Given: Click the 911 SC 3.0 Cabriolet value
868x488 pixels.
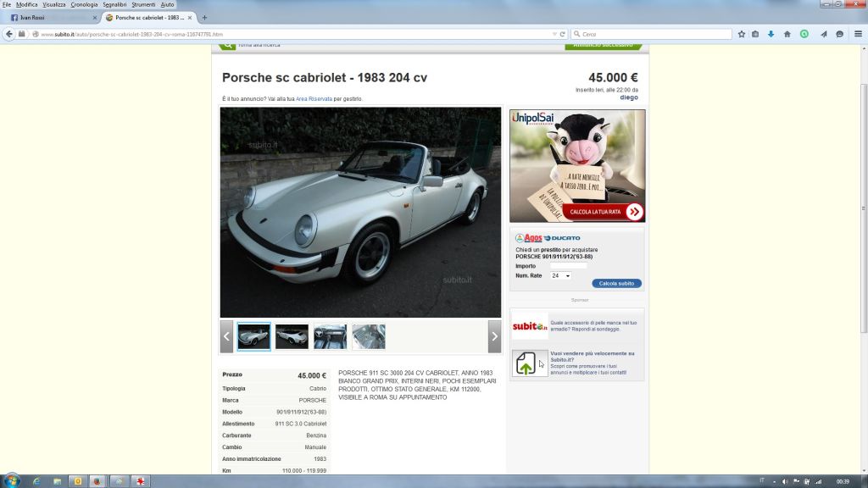Looking at the screenshot, I should coord(301,424).
